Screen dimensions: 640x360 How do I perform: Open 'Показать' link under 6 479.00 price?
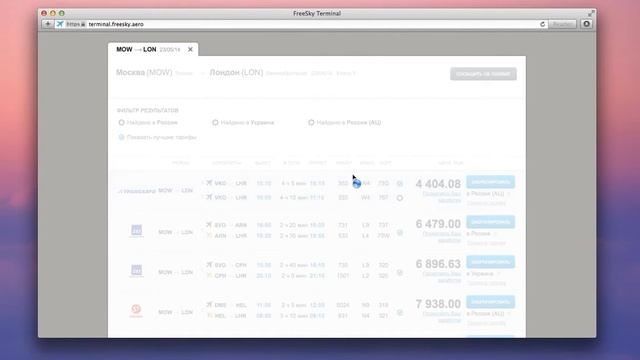coord(441,237)
